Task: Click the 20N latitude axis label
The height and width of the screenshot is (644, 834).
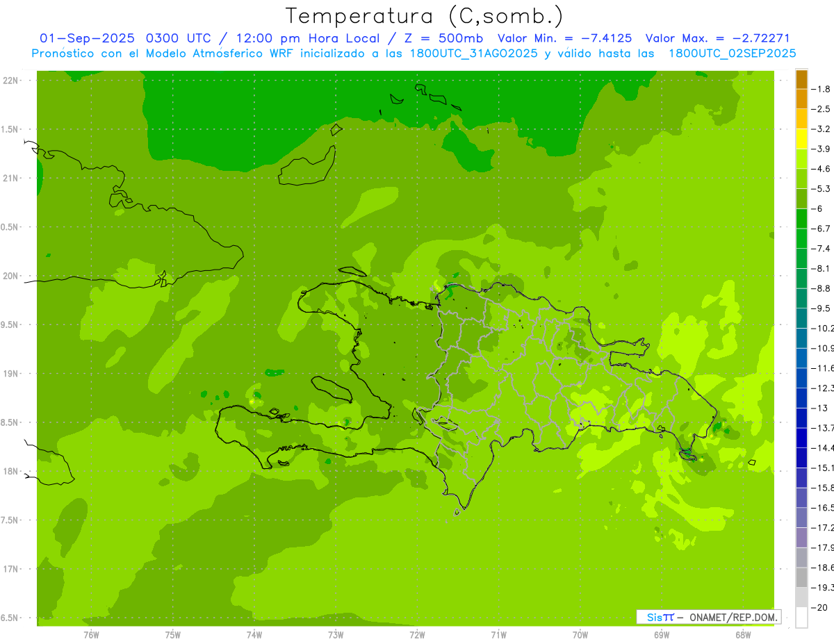Action: click(x=11, y=276)
